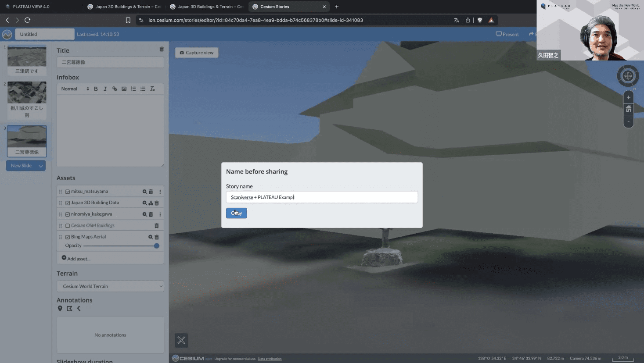The height and width of the screenshot is (363, 644).
Task: Switch to the PLATEAU VIEW 4.0 browser tab
Action: click(31, 7)
